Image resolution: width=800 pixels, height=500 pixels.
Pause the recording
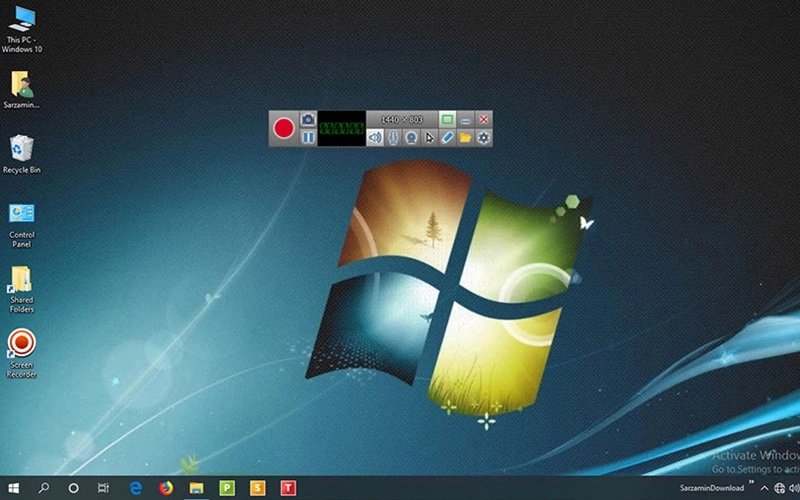click(x=308, y=137)
